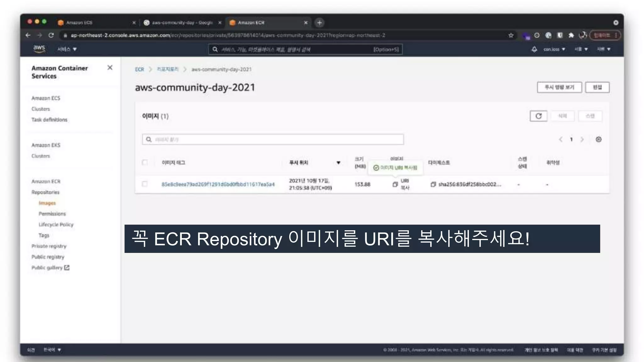This screenshot has height=362, width=644.
Task: Click the search magnifier in the AWS search bar
Action: pyautogui.click(x=215, y=49)
